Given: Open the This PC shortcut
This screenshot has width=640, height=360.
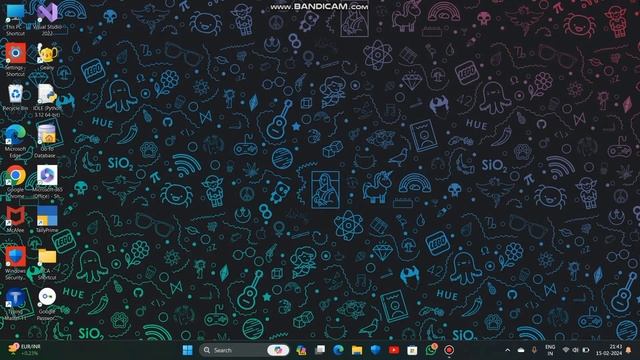Looking at the screenshot, I should tap(16, 20).
